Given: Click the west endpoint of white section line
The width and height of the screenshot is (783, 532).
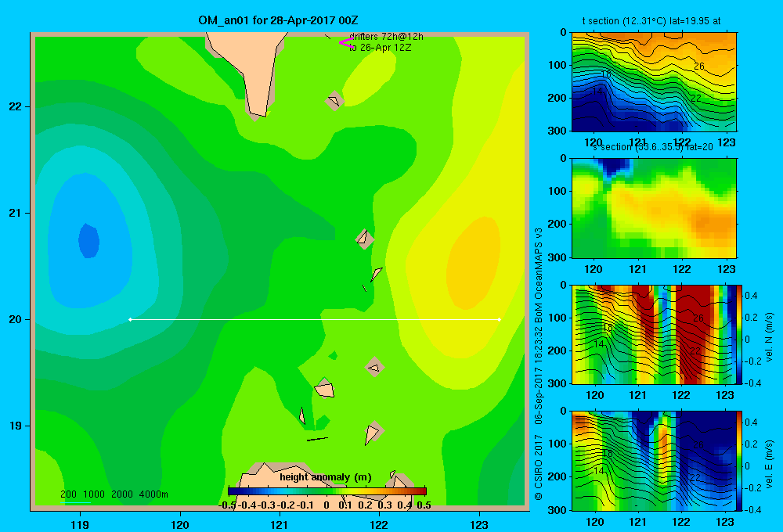Looking at the screenshot, I should tap(130, 319).
